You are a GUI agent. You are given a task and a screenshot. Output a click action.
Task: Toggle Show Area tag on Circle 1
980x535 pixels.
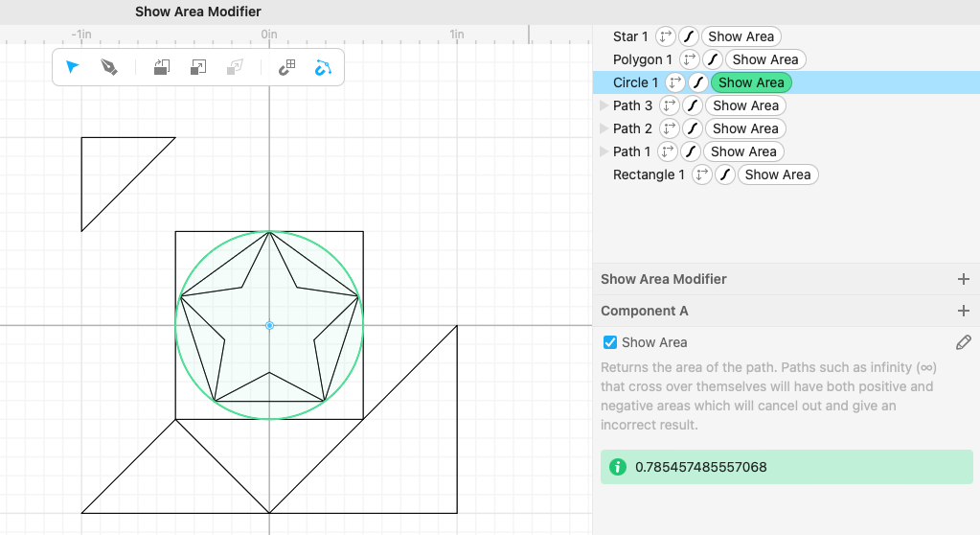[751, 82]
